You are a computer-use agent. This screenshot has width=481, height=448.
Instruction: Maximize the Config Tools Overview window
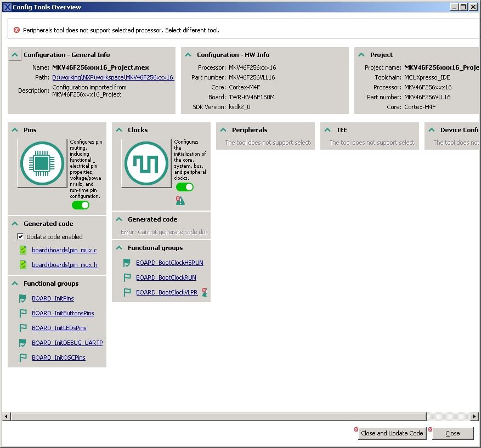(x=463, y=7)
